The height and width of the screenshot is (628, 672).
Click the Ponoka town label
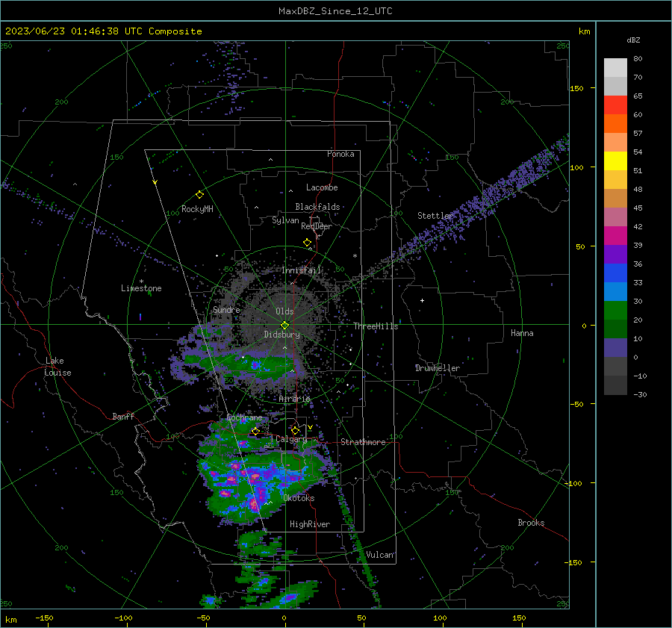click(340, 154)
